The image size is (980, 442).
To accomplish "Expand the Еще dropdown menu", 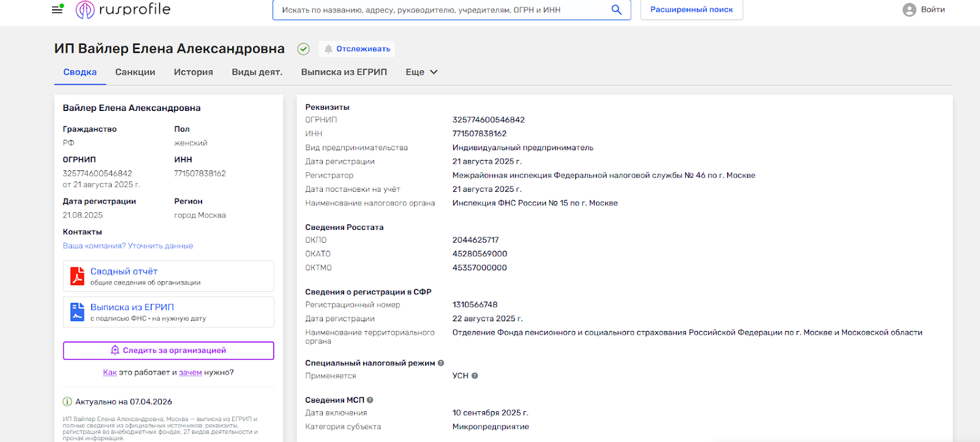I will coord(421,72).
